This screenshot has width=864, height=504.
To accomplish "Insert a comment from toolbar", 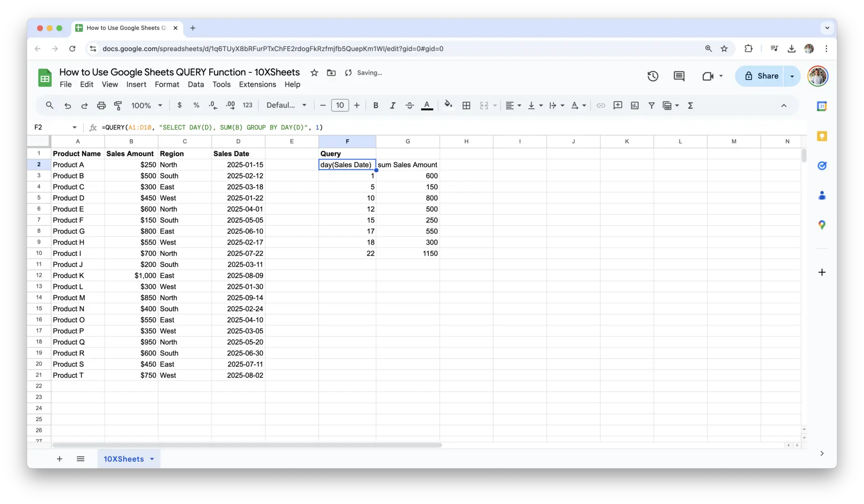I will pos(617,105).
